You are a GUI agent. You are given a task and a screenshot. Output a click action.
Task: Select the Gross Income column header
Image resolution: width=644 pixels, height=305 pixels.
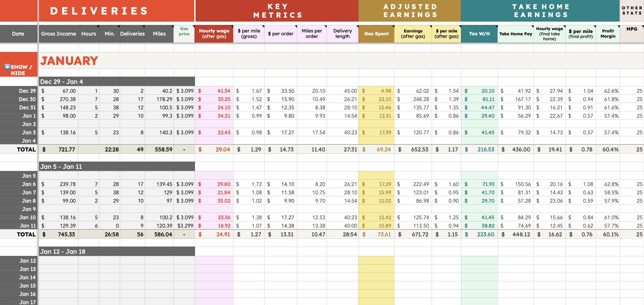pyautogui.click(x=58, y=34)
